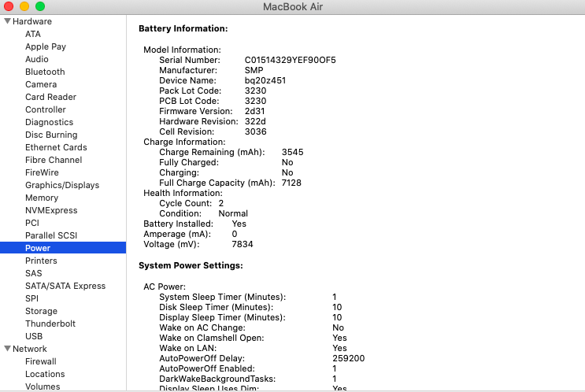
Task: Select the USB hardware entry
Action: click(34, 336)
